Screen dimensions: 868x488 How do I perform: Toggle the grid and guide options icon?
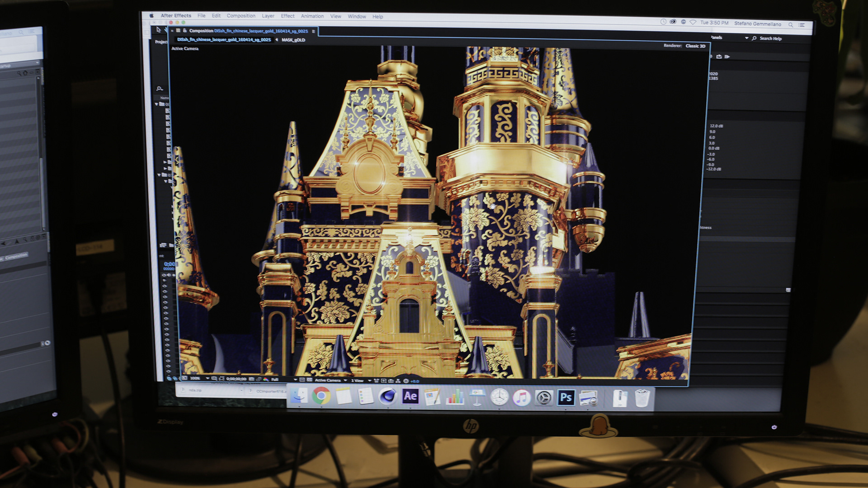(214, 378)
